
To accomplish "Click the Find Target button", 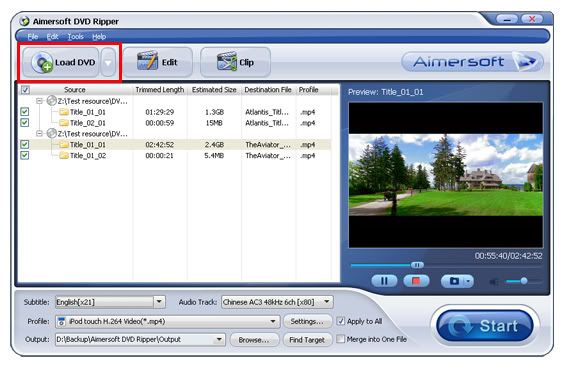I will [307, 340].
